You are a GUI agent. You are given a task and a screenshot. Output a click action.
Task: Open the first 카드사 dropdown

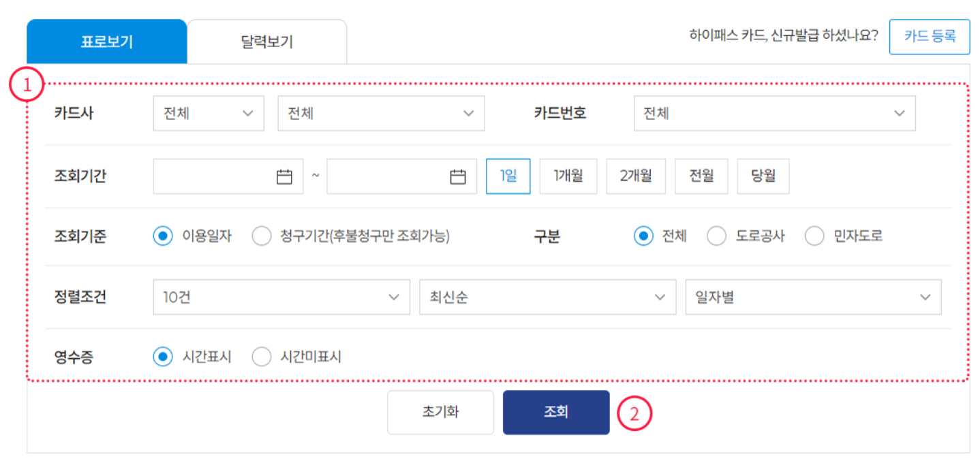(209, 113)
